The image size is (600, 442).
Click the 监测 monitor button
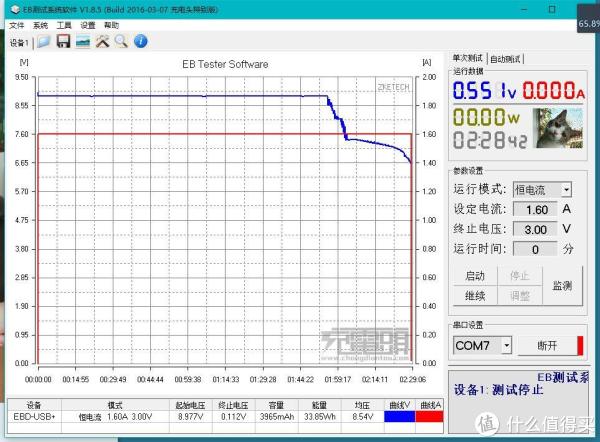562,285
